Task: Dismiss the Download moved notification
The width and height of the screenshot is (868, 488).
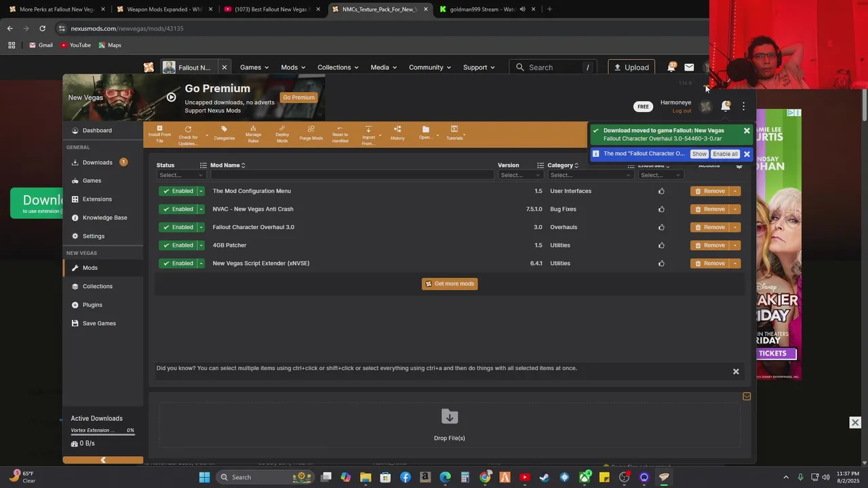Action: 747,131
